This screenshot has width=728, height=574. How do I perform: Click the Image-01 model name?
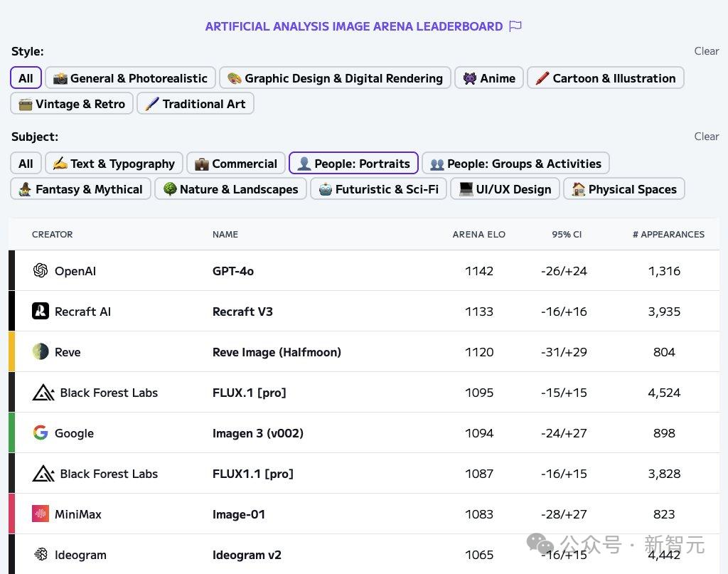coord(239,514)
